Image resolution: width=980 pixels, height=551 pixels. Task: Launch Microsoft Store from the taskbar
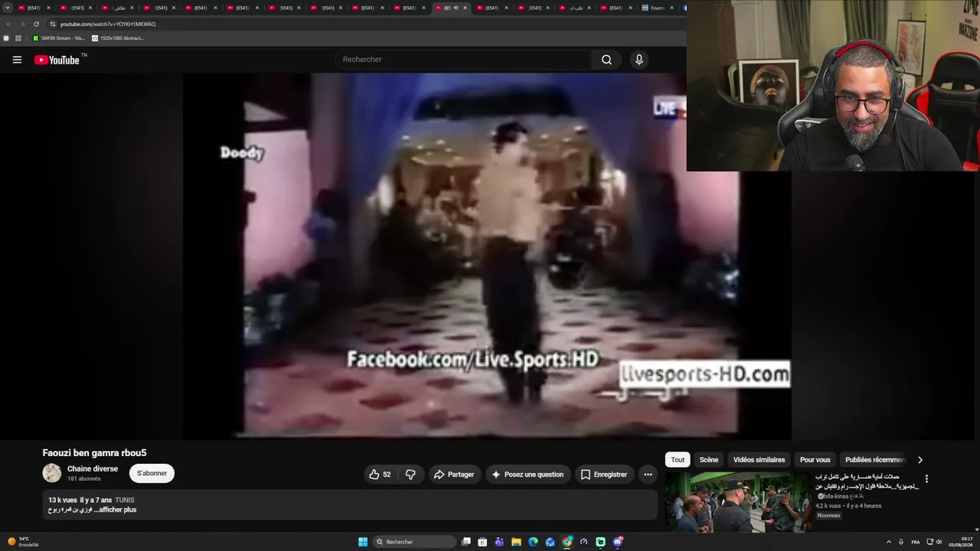482,542
